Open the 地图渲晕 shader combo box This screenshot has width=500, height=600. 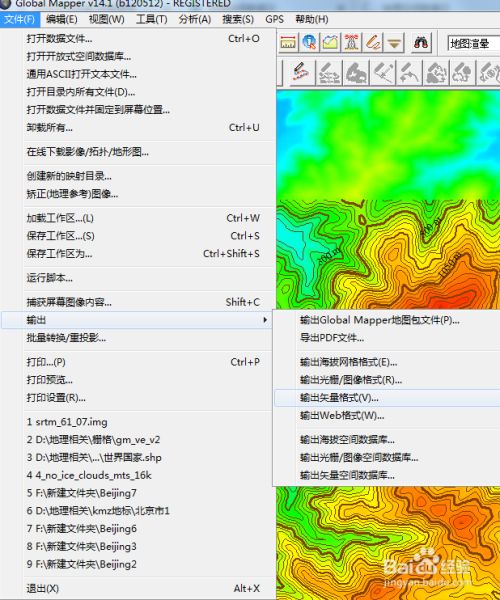[x=474, y=44]
